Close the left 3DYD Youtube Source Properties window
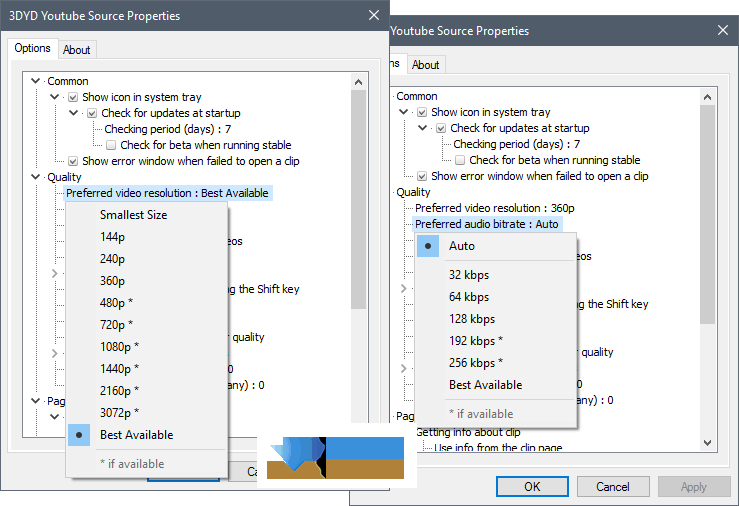739x506 pixels. (374, 16)
